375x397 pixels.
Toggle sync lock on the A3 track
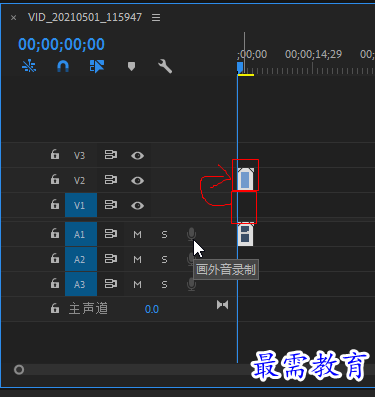pos(111,283)
